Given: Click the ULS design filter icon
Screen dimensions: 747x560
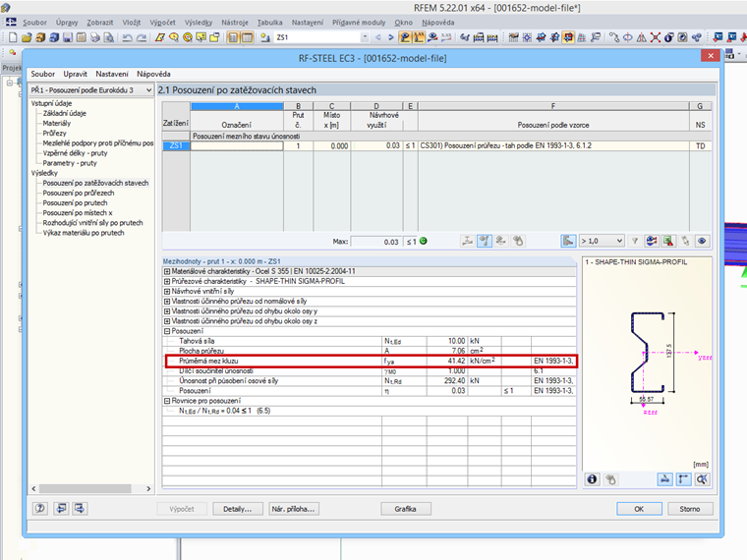Looking at the screenshot, I should click(x=467, y=241).
